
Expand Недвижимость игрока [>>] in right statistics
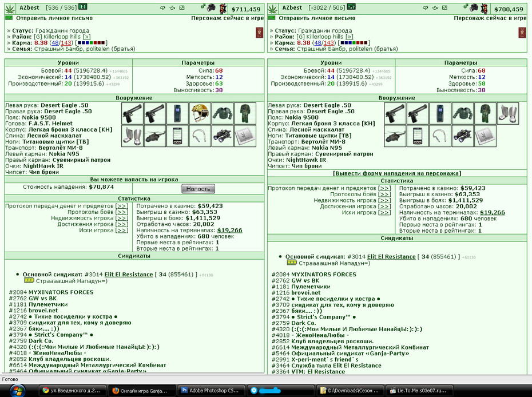[384, 200]
